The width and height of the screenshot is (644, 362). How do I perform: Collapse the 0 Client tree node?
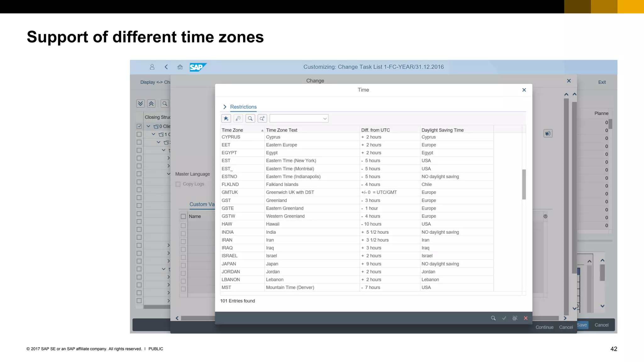148,126
